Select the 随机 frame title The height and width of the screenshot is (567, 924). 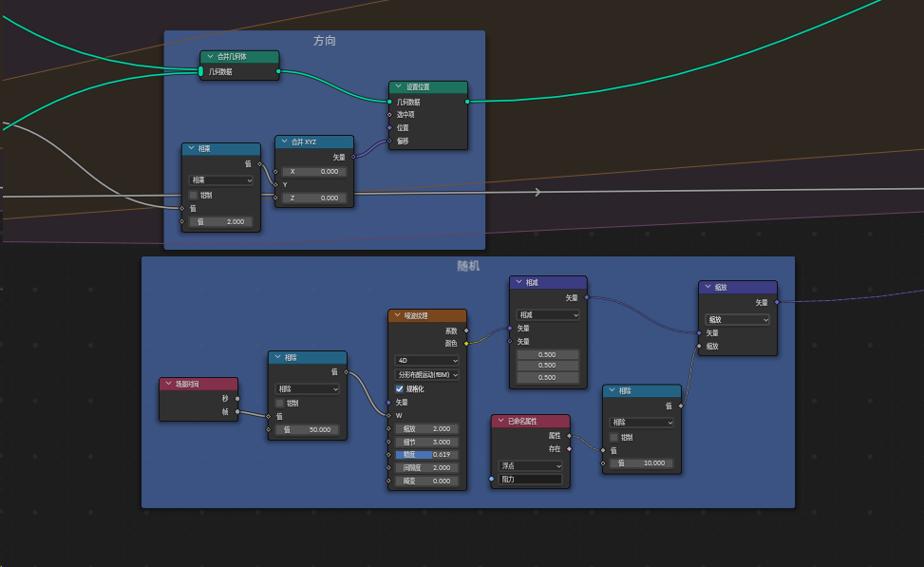[x=468, y=267]
